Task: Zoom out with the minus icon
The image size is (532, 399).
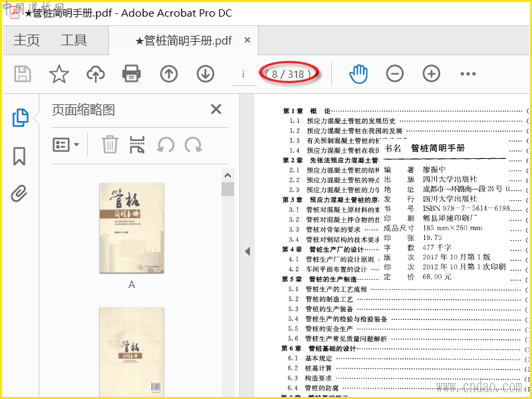Action: click(x=395, y=74)
